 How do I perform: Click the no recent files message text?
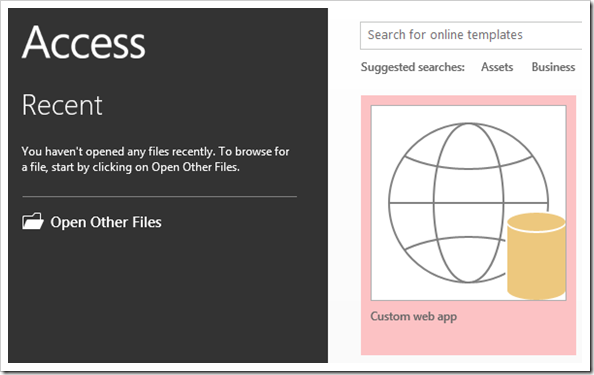click(x=155, y=159)
